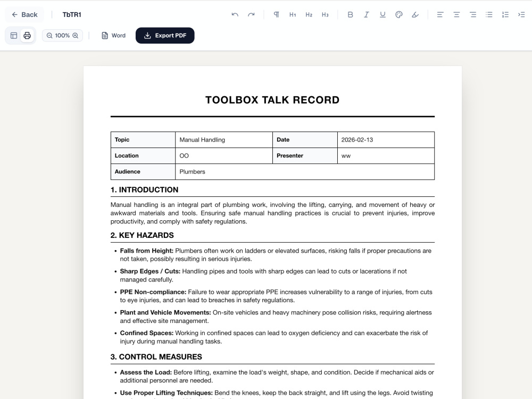Screen dimensions: 532x399
Task: Click the Sharp Edges / Cuts bullet
Action: [263, 276]
